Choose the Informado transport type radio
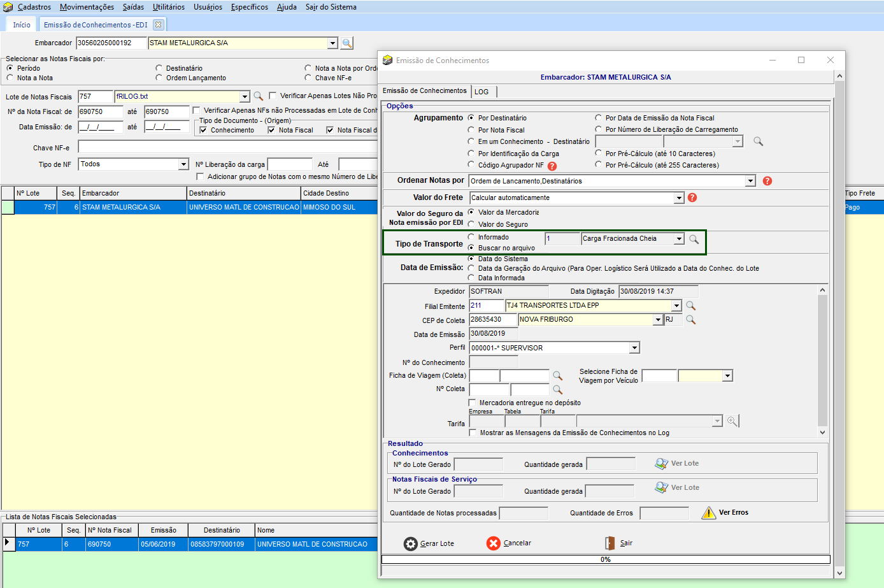Screen dimensions: 884x588 [471, 237]
